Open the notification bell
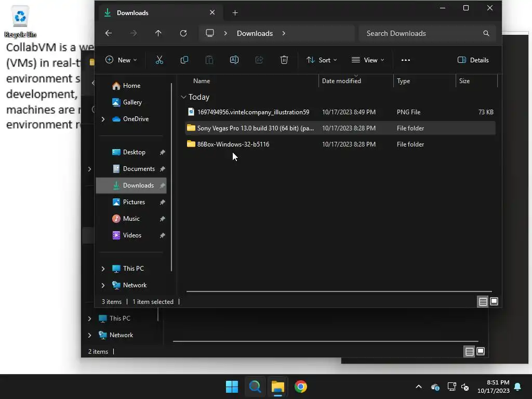532x399 pixels. 518,387
